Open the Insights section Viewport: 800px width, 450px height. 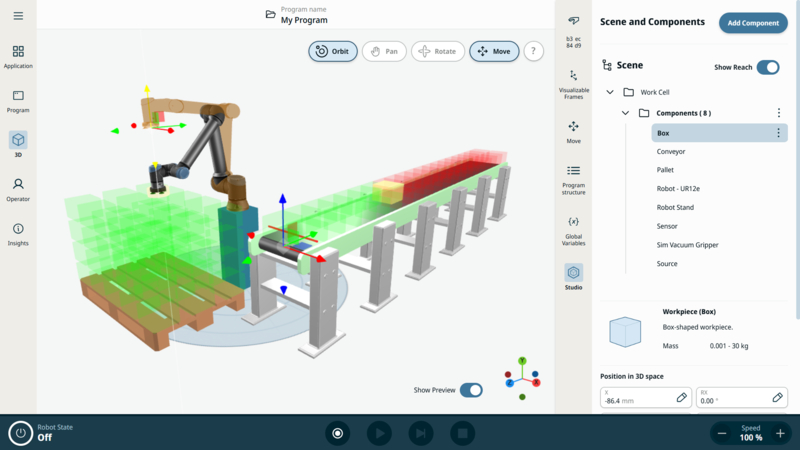coord(18,234)
